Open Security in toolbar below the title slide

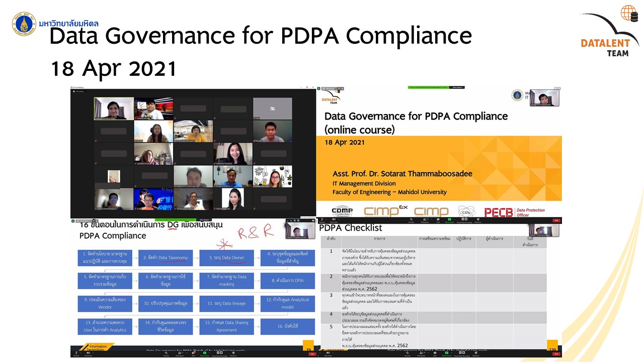[x=412, y=219]
